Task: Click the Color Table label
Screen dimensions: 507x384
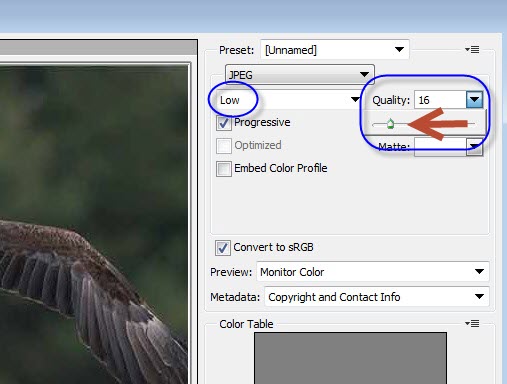Action: [246, 324]
